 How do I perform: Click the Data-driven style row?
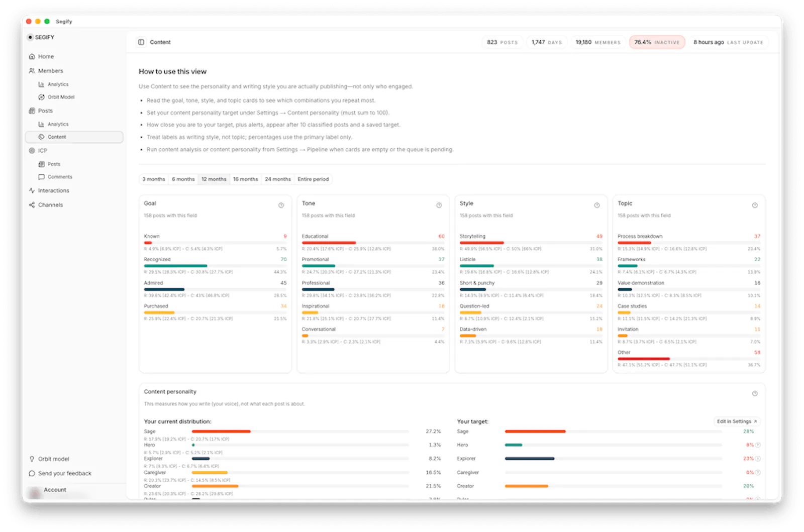(531, 335)
